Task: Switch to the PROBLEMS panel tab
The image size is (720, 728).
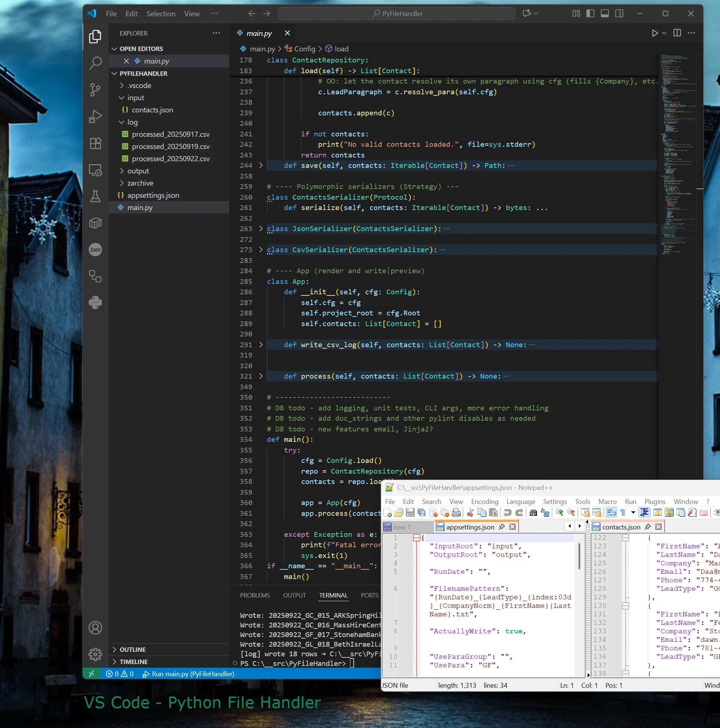Action: (255, 595)
